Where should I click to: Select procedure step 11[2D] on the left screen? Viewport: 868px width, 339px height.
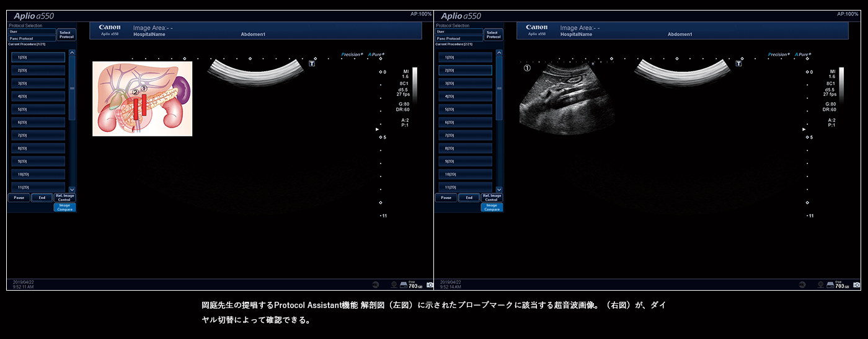tap(38, 187)
